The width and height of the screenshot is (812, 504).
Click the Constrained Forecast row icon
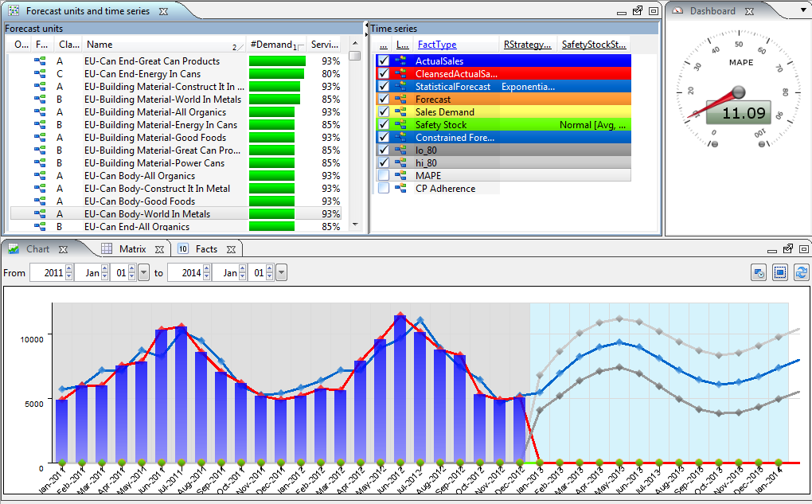[x=400, y=137]
